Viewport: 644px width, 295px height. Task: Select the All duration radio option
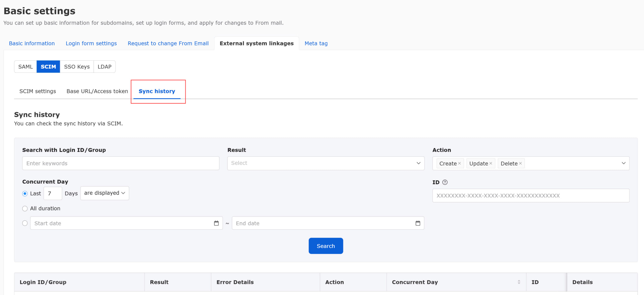point(25,208)
